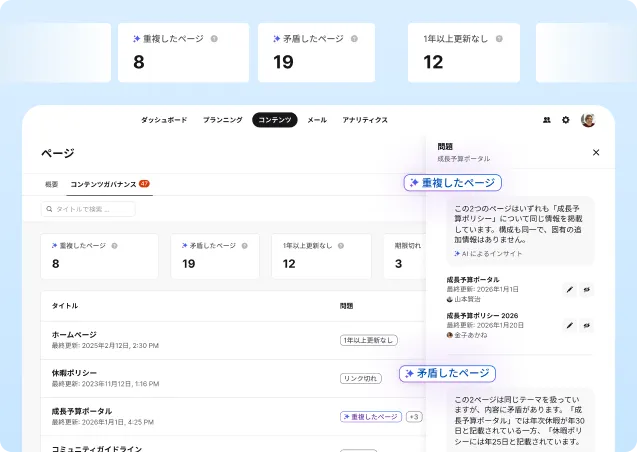Select the コンテンツガバナンス tab
Screen dimensions: 637x452
tap(104, 184)
